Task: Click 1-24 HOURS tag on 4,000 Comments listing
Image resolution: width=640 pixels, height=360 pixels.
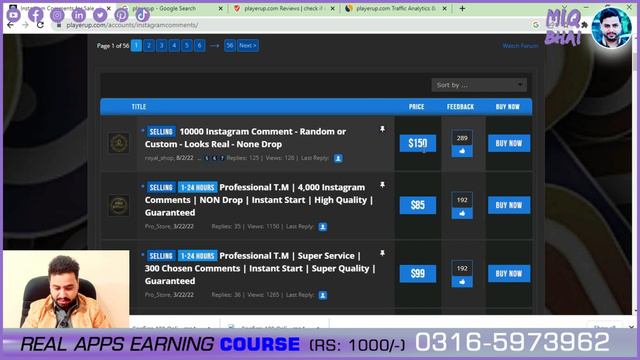Action: point(198,187)
